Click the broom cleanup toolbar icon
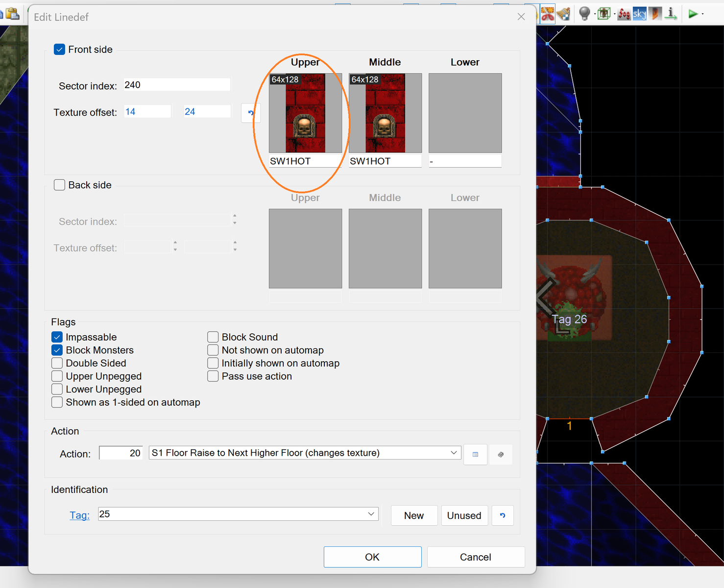 tap(564, 14)
